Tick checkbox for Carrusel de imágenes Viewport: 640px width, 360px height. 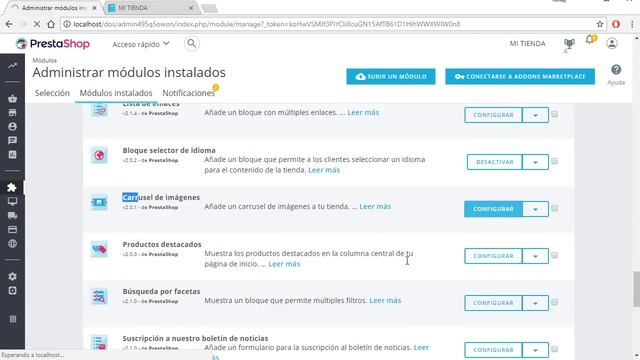(554, 208)
